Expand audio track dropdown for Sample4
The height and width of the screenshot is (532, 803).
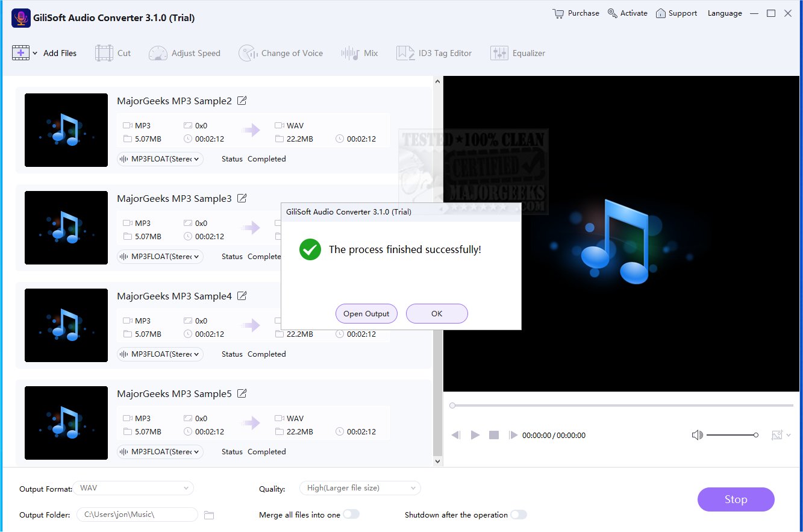[160, 354]
